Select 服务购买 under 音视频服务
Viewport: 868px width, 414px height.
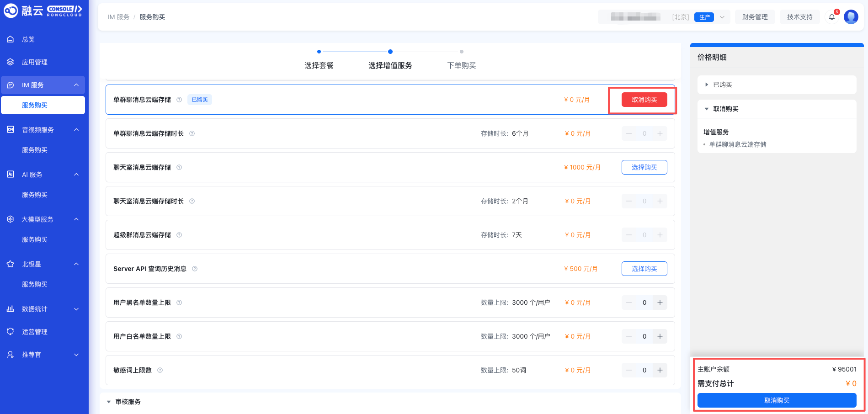point(35,150)
